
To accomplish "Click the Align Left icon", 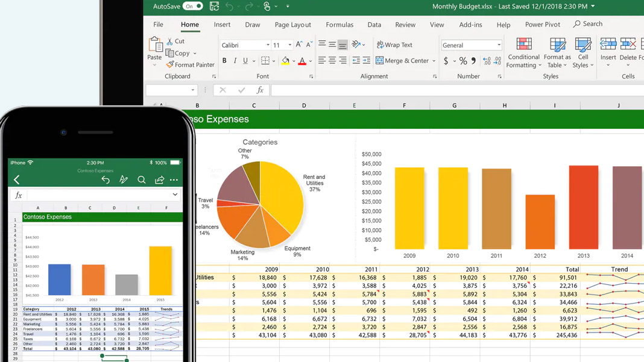I will [322, 60].
